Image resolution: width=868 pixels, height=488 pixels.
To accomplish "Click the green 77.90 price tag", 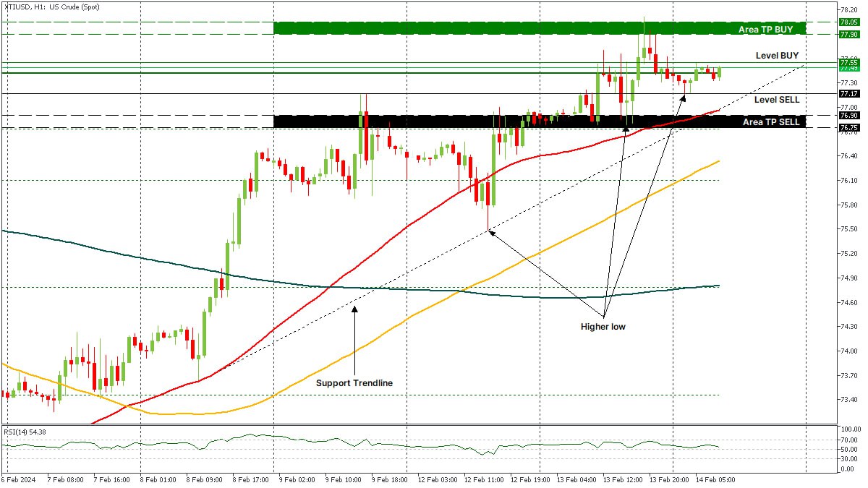I will pyautogui.click(x=848, y=34).
